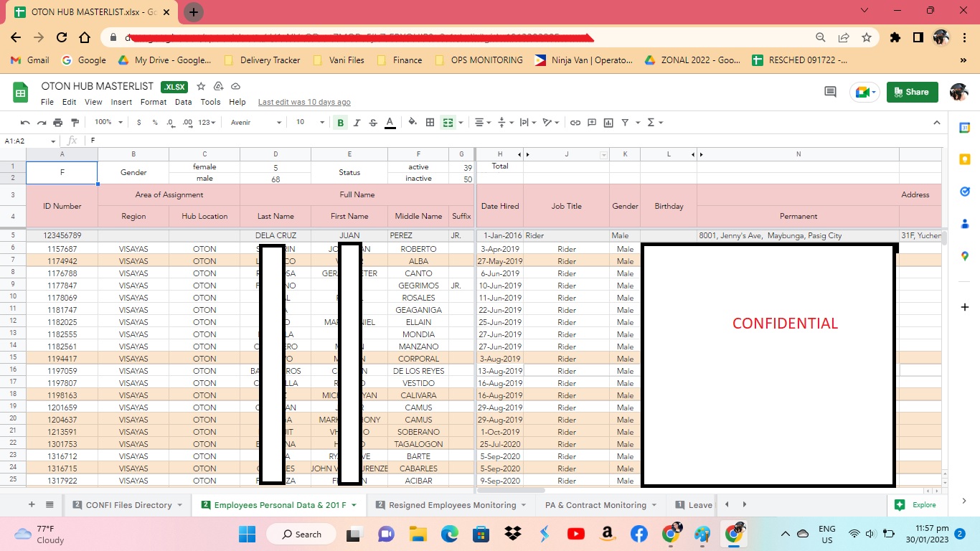Click the green Share button

(912, 92)
